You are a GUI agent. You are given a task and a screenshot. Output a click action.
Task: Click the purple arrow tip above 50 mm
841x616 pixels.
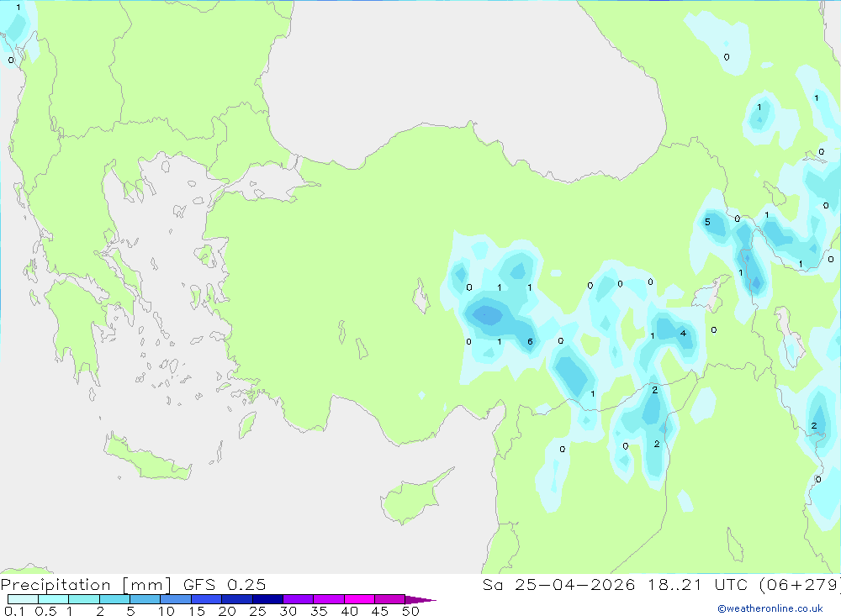coord(420,599)
